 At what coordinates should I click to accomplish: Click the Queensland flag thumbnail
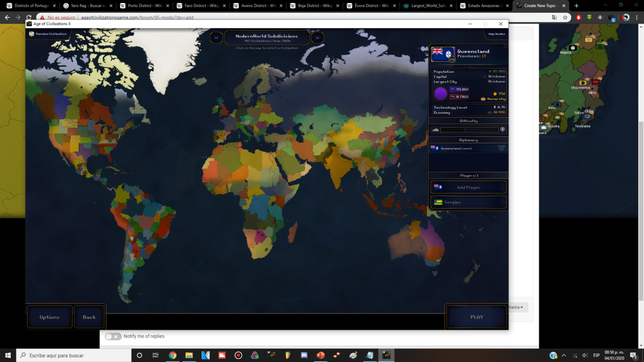pos(443,54)
